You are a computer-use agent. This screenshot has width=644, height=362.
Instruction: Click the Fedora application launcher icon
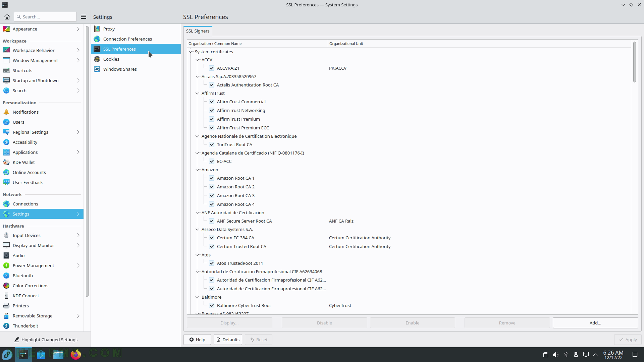coord(7,354)
